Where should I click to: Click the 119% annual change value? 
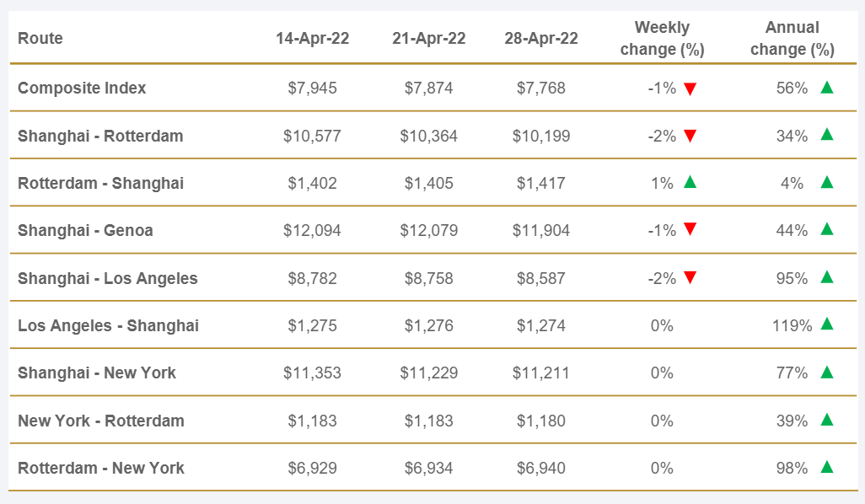coord(790,326)
